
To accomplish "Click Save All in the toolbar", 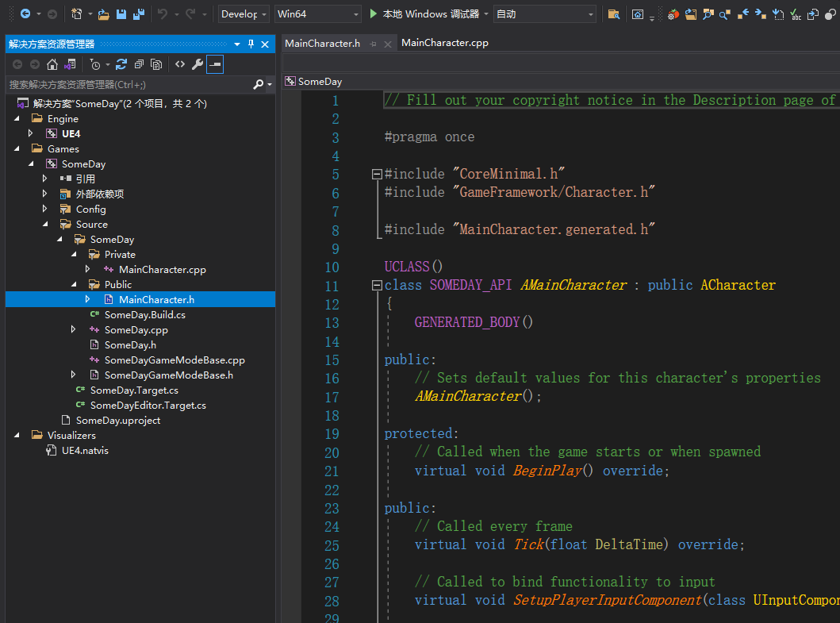I will coord(139,14).
